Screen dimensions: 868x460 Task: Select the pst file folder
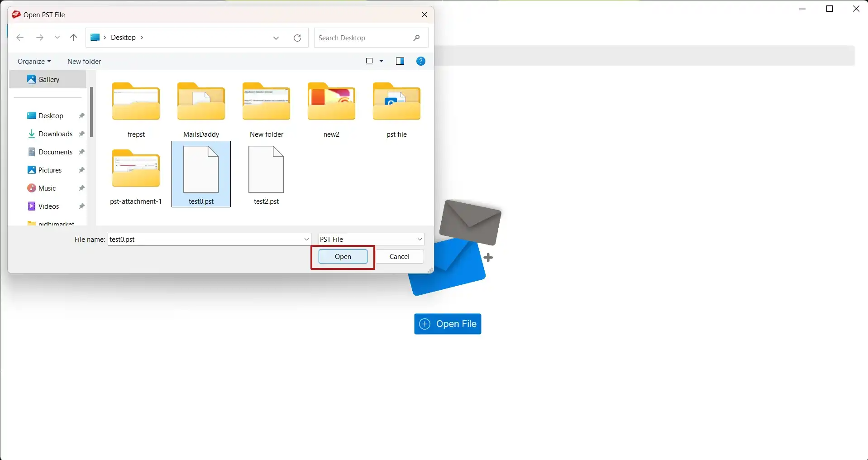[397, 109]
